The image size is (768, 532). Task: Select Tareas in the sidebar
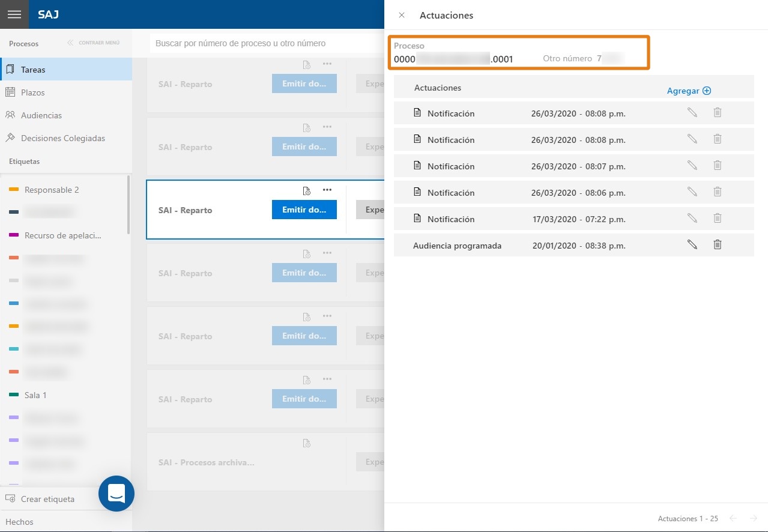(x=66, y=69)
